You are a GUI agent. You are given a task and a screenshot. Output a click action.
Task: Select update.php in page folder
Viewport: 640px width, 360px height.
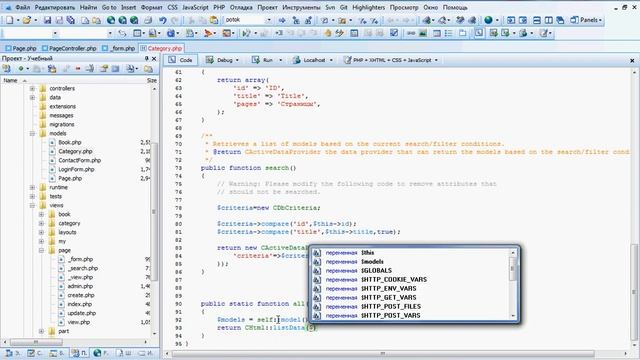82,313
